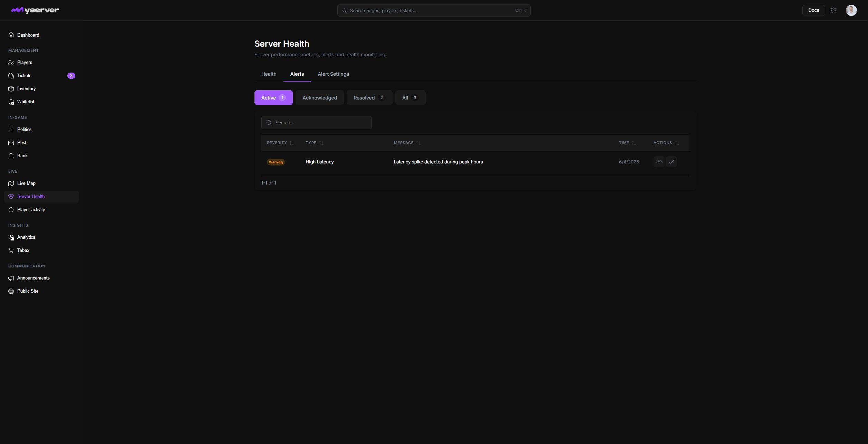Show All alerts filter
Image resolution: width=868 pixels, height=444 pixels.
410,98
